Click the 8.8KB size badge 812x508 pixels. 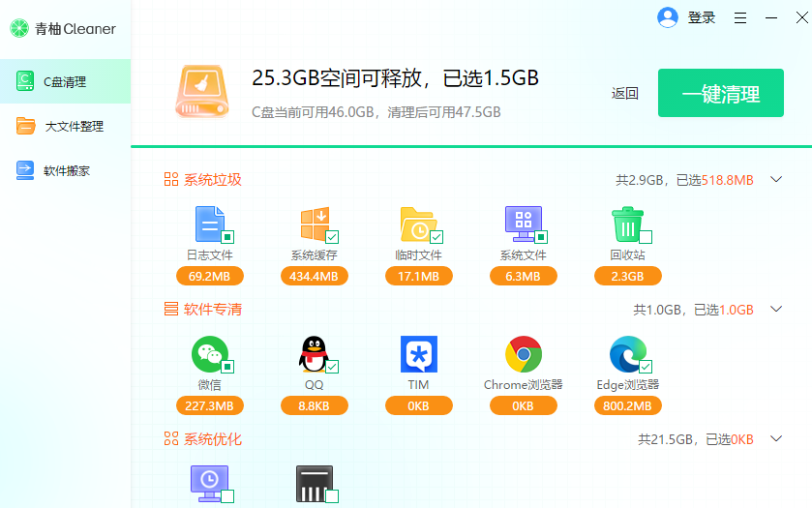315,405
